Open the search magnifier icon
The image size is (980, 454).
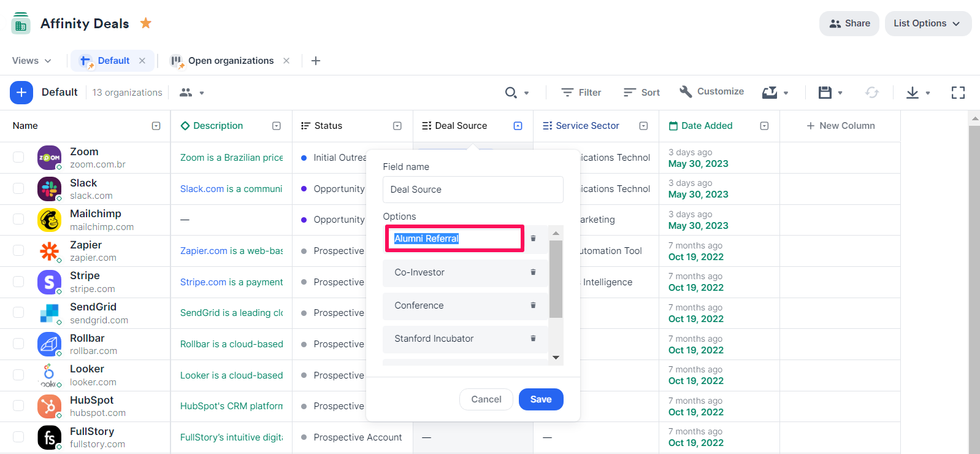[x=510, y=93]
